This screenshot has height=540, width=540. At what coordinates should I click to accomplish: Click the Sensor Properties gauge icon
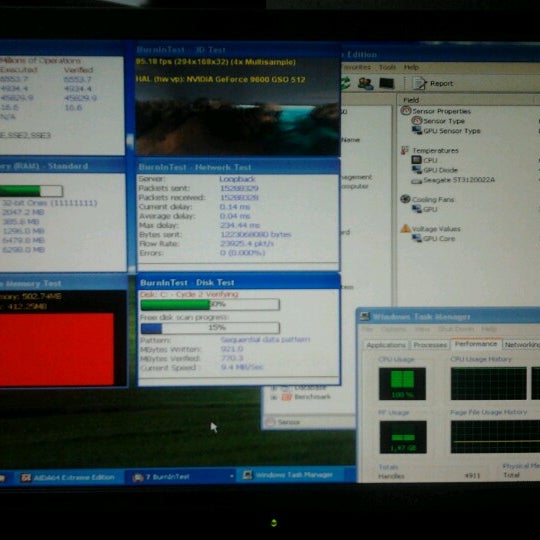point(406,111)
